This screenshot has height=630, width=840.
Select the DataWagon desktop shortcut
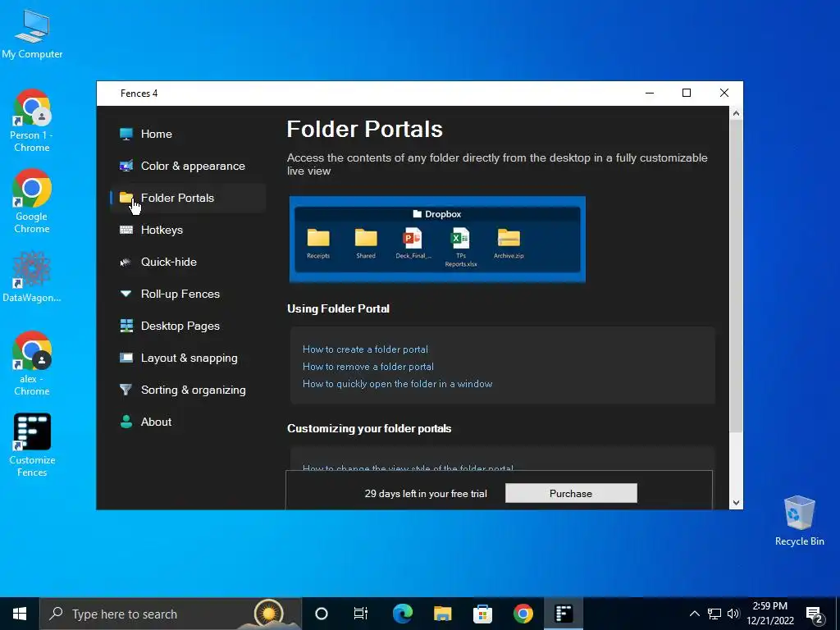(32, 277)
